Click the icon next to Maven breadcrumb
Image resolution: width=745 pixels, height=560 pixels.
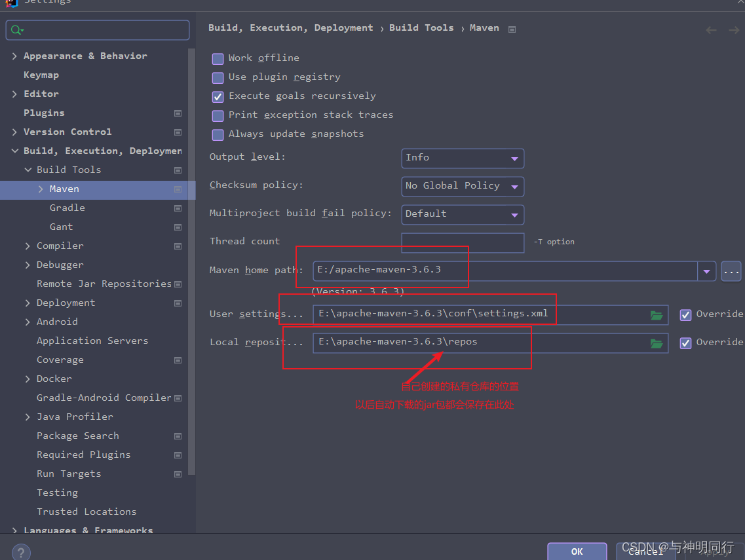click(512, 29)
